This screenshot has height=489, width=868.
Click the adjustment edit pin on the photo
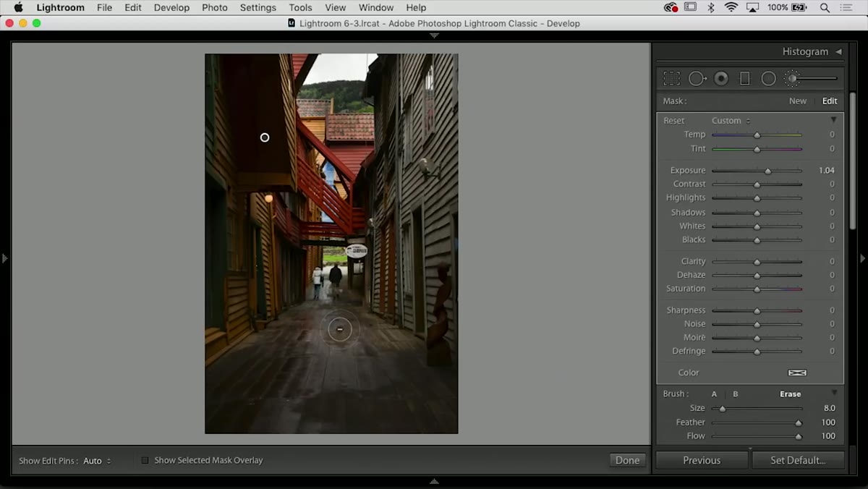pos(265,137)
